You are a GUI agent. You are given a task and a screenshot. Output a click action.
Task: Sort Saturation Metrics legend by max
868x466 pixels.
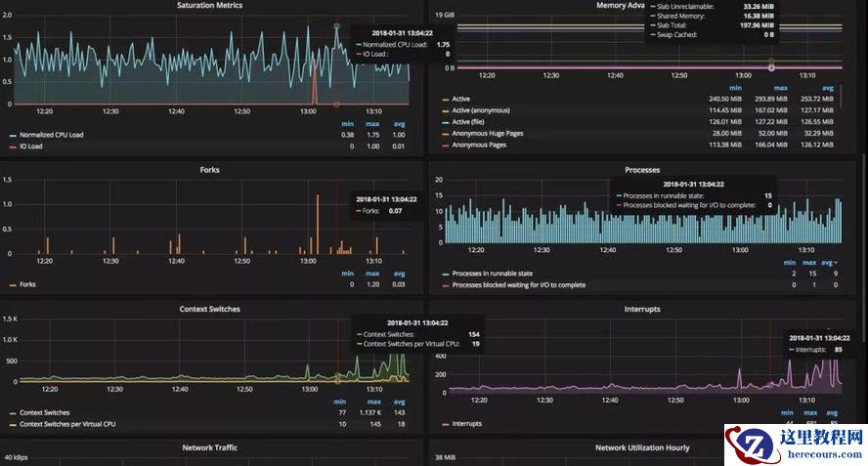click(372, 123)
